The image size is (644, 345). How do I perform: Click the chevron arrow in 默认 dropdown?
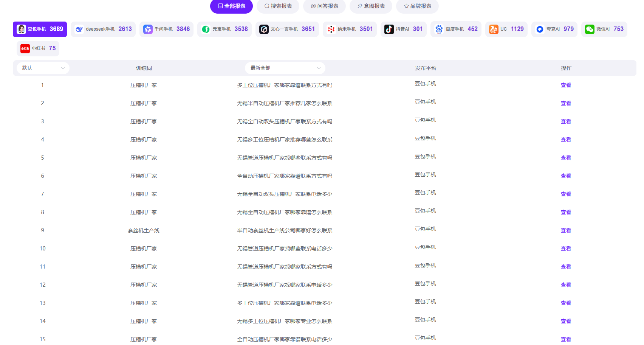tap(63, 68)
